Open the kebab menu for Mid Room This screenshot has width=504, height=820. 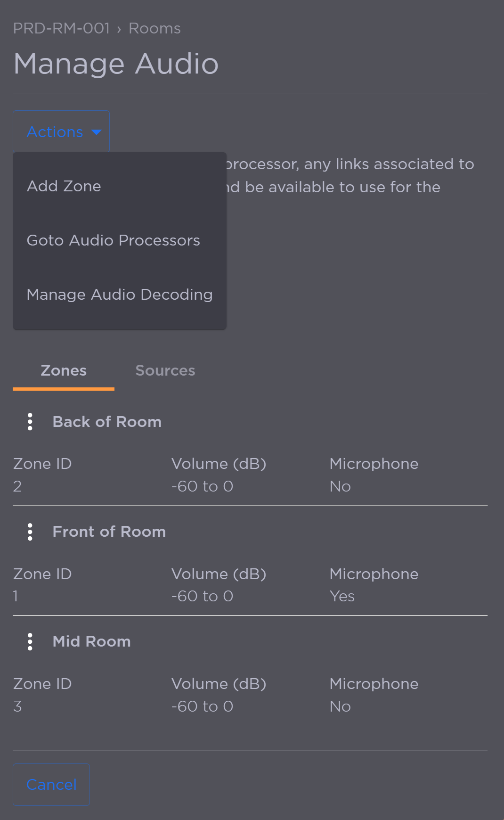[30, 642]
